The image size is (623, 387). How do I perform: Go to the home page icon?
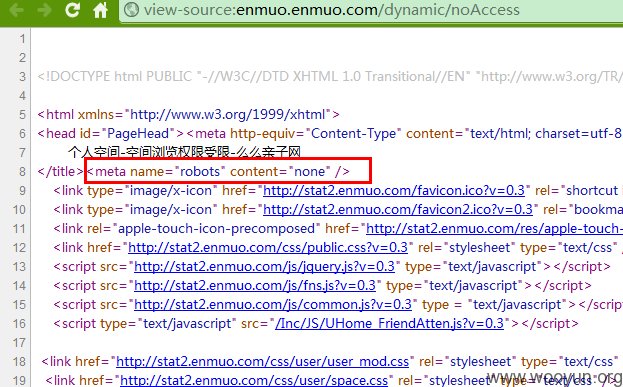coord(100,10)
